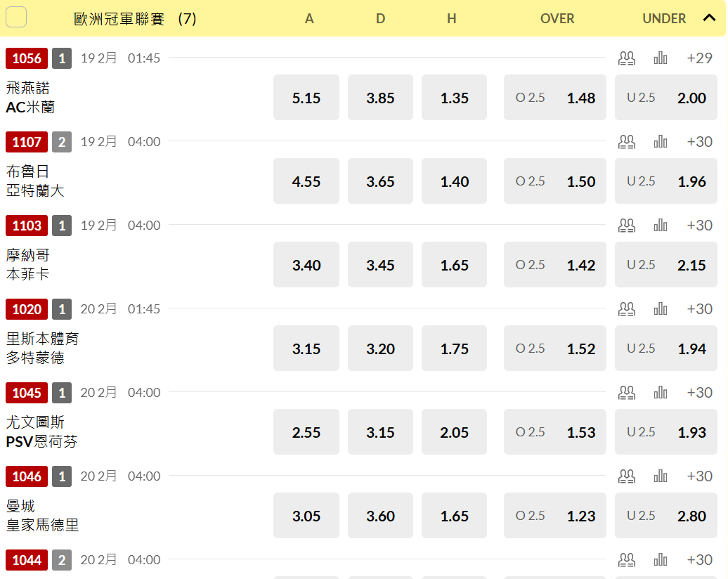Pick home odds 2.05 for PSV恩荷芬 match

[454, 432]
